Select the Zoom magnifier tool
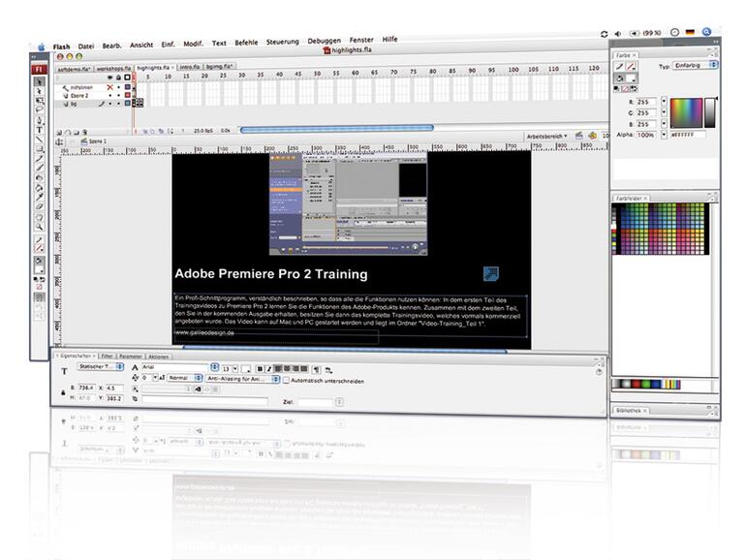This screenshot has height=560, width=746. [39, 227]
